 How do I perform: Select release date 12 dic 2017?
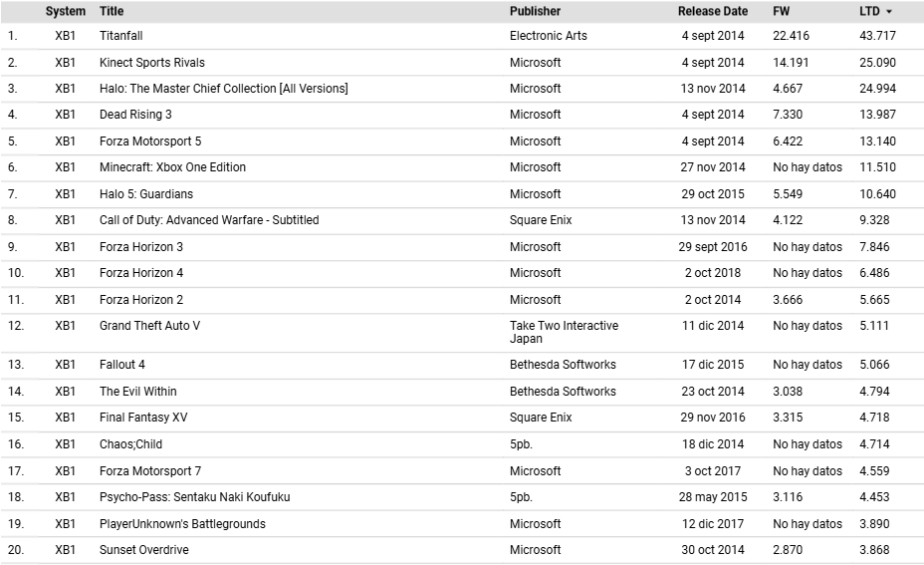click(713, 524)
